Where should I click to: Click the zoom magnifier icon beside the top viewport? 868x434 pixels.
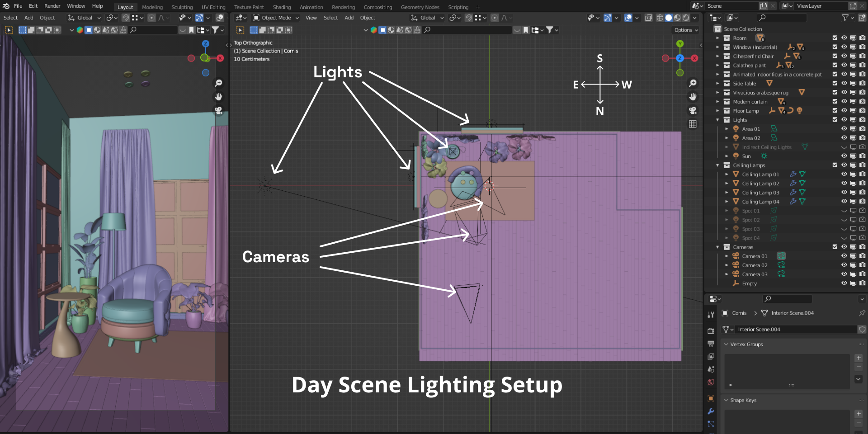(693, 83)
